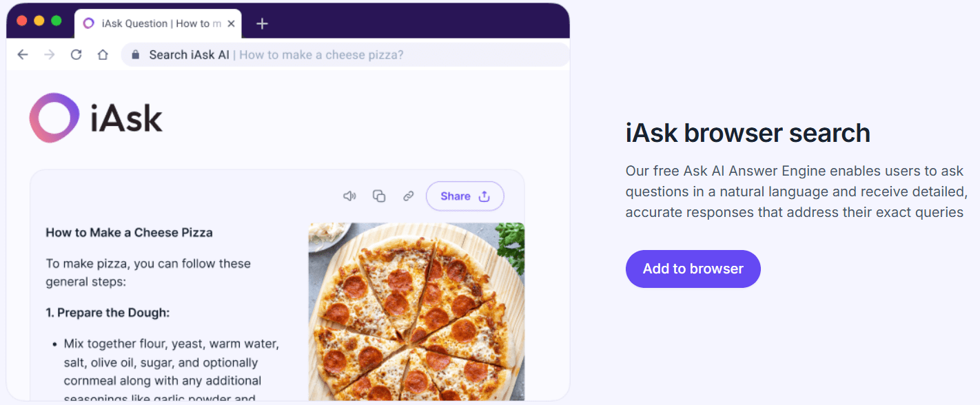980x405 pixels.
Task: Open a new tab with plus button
Action: [x=261, y=24]
